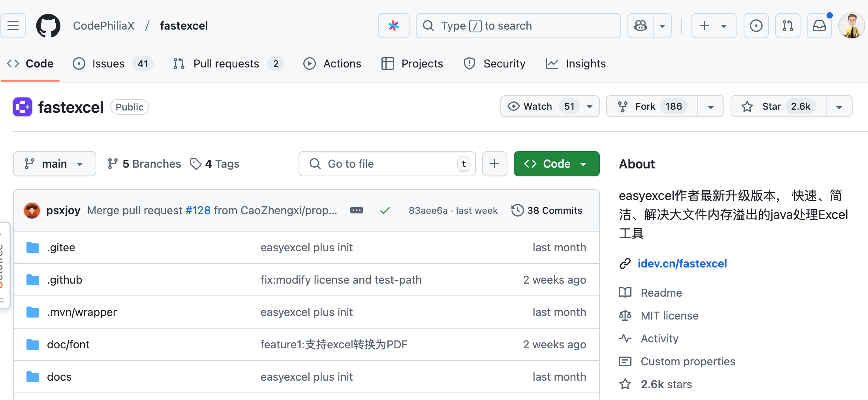868x400 pixels.
Task: Expand commit message ellipsis button
Action: (x=356, y=210)
